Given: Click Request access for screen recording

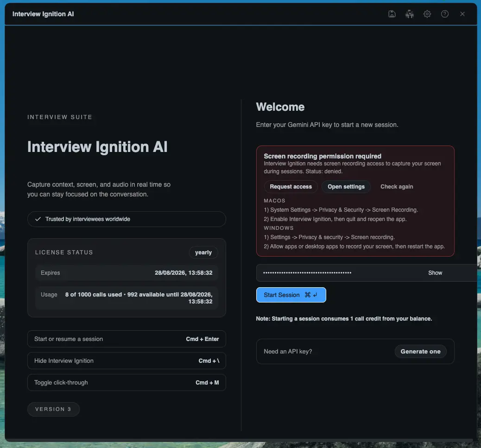Looking at the screenshot, I should 291,187.
